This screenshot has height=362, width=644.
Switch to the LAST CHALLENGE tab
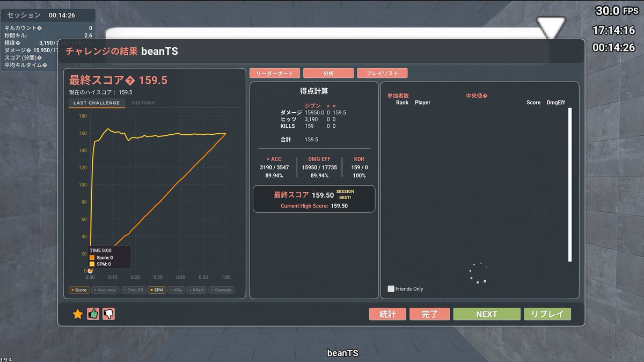[97, 103]
